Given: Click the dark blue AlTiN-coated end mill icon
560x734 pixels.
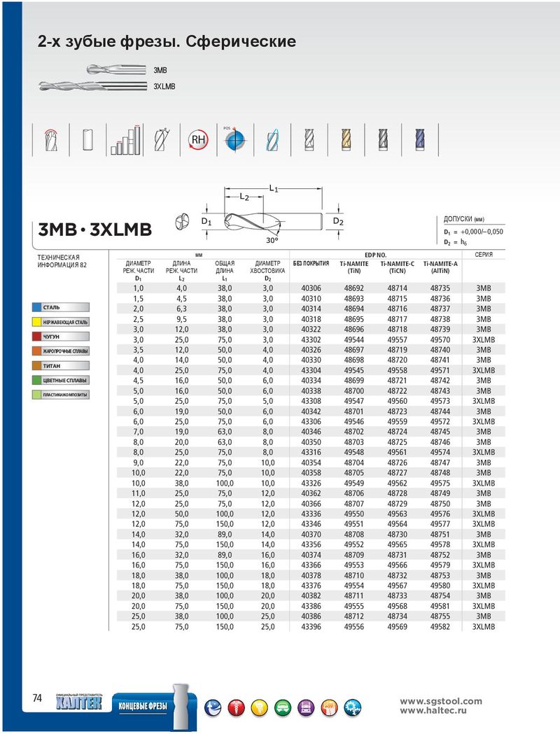Looking at the screenshot, I should point(420,139).
